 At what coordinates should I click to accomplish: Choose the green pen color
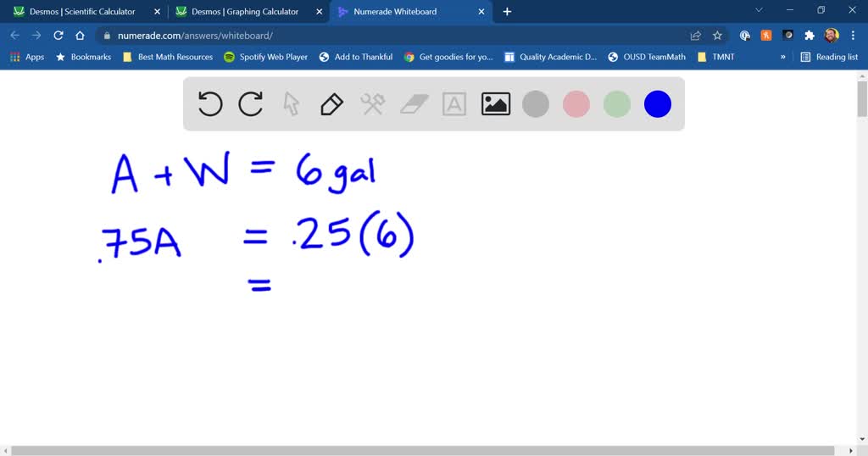(x=617, y=104)
